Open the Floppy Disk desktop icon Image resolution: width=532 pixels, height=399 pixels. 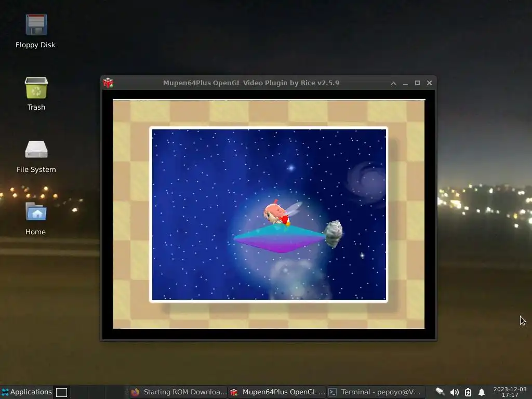pos(36,31)
